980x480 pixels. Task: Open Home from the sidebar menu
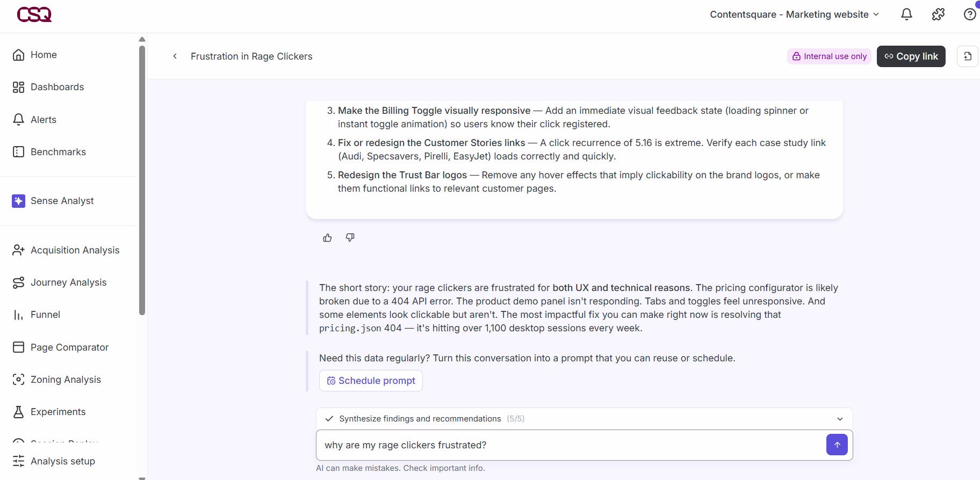(44, 55)
